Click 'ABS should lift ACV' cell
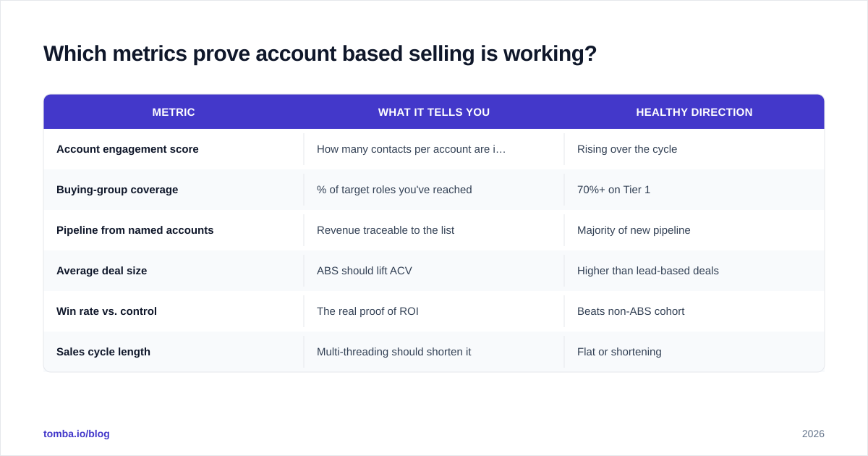This screenshot has height=456, width=868. 434,271
